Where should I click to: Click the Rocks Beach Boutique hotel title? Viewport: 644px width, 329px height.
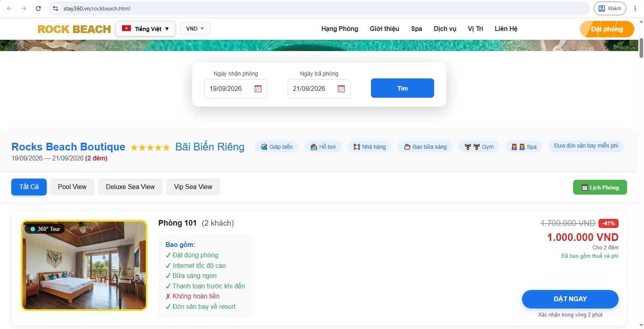click(68, 147)
